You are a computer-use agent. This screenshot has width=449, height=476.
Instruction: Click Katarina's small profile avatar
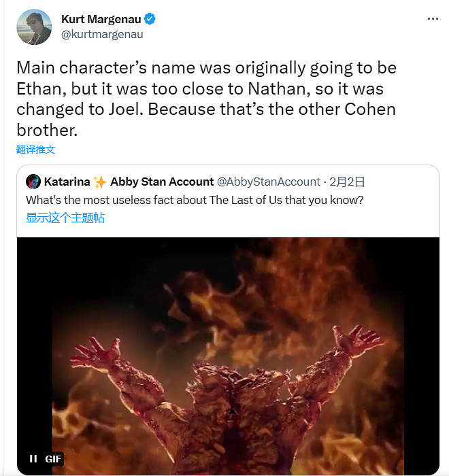pyautogui.click(x=33, y=182)
